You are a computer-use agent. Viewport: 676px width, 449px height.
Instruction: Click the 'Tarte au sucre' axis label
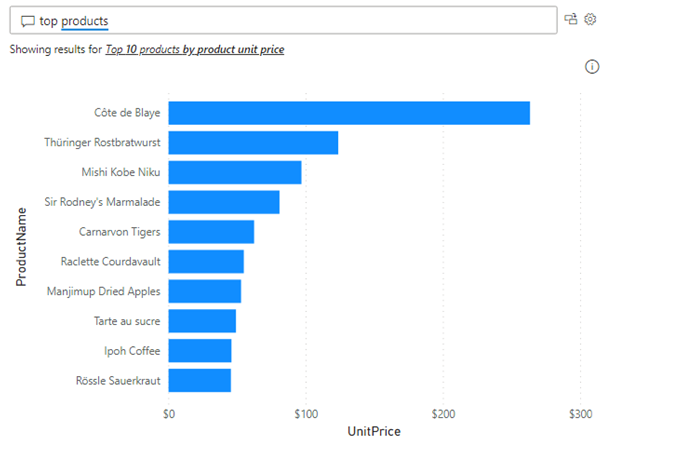coord(127,321)
